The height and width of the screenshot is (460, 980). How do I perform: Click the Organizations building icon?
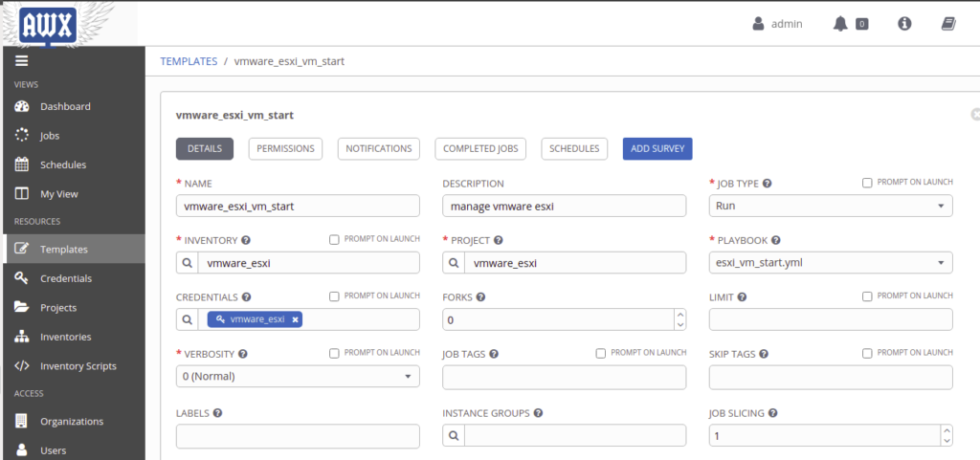click(x=22, y=422)
